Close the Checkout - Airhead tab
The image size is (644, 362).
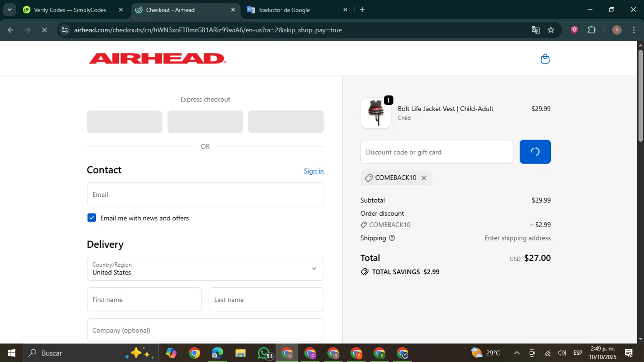[x=233, y=9]
